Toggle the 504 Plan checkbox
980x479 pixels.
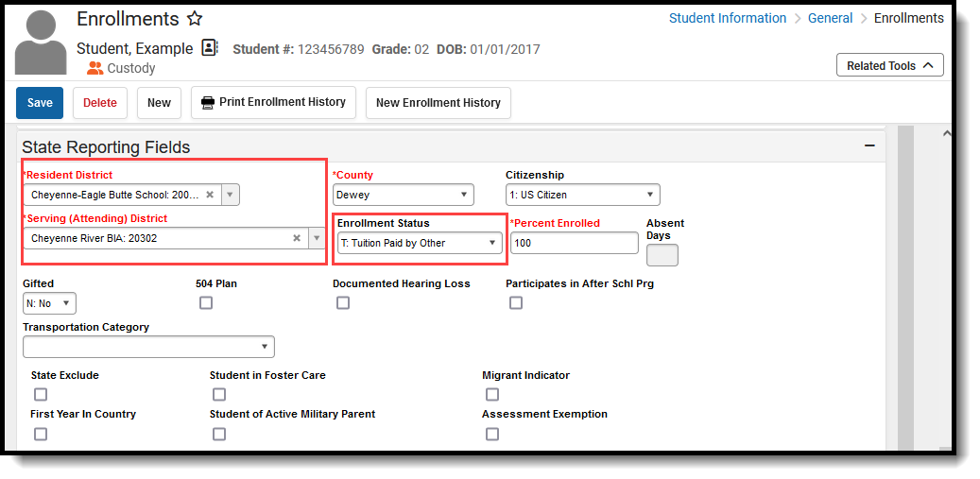tap(206, 303)
